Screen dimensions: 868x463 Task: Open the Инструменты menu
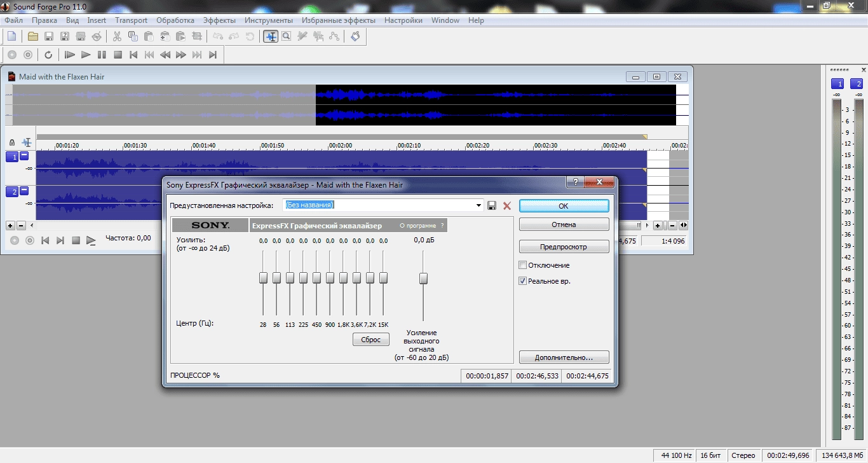pyautogui.click(x=269, y=20)
